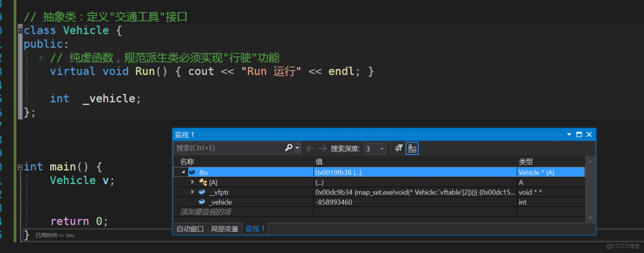Click the return 0; statement
This screenshot has width=644, height=253.
click(79, 222)
